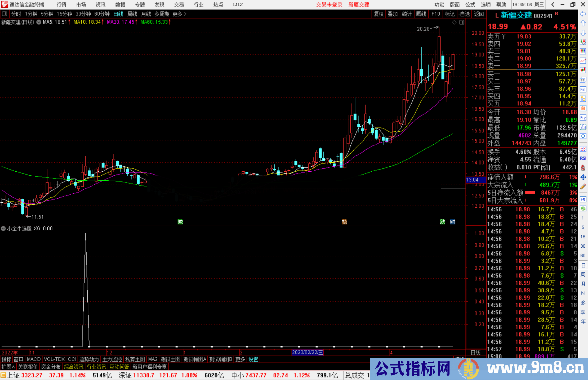
Task: Click the 设置 link in indicator bar
Action: (253, 359)
